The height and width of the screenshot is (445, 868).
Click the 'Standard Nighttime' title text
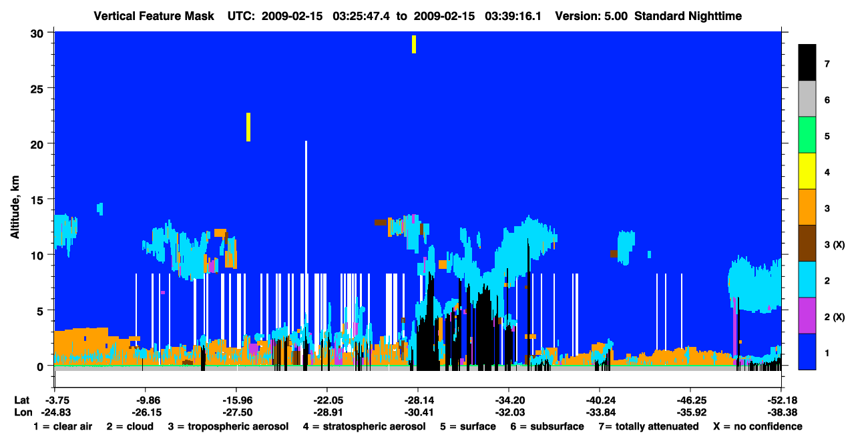(688, 16)
